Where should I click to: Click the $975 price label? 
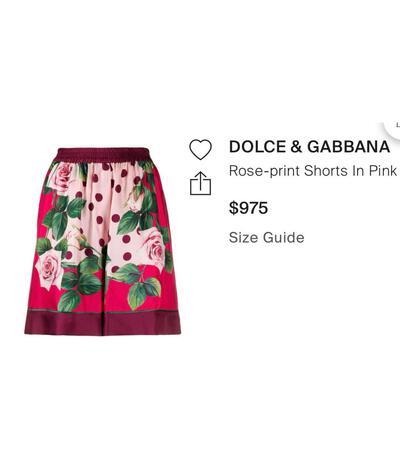[x=248, y=208]
